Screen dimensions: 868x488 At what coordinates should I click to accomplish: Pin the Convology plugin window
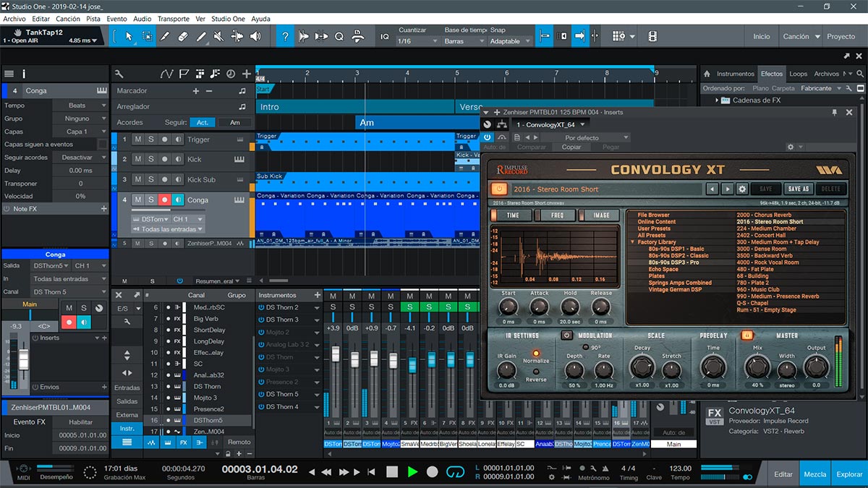point(834,112)
